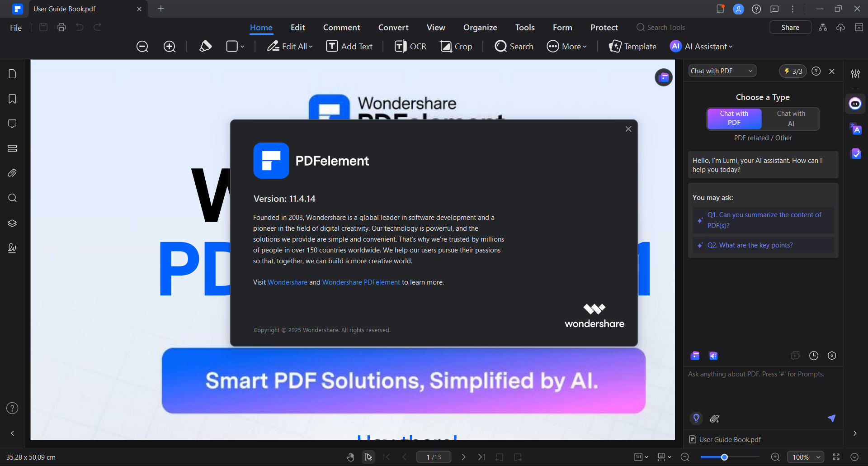Switch to the Protect tab
The width and height of the screenshot is (868, 466).
(x=604, y=27)
